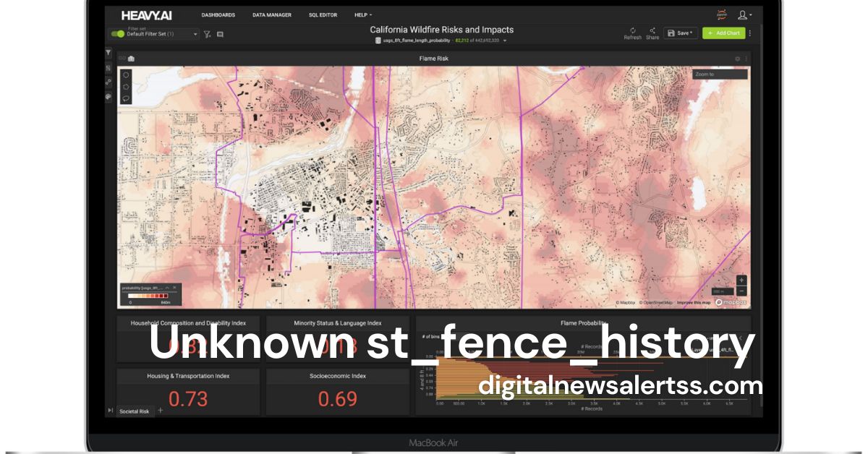Expand the usgs_6ft_flame_length_probability data source dropdown
This screenshot has height=454, width=868.
[505, 40]
